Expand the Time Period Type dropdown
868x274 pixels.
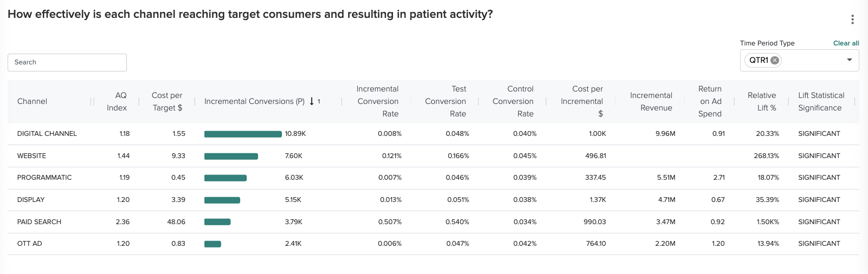pos(849,60)
